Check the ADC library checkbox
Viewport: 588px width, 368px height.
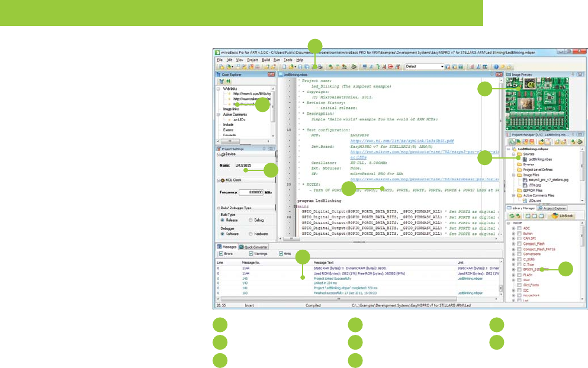[x=519, y=228]
